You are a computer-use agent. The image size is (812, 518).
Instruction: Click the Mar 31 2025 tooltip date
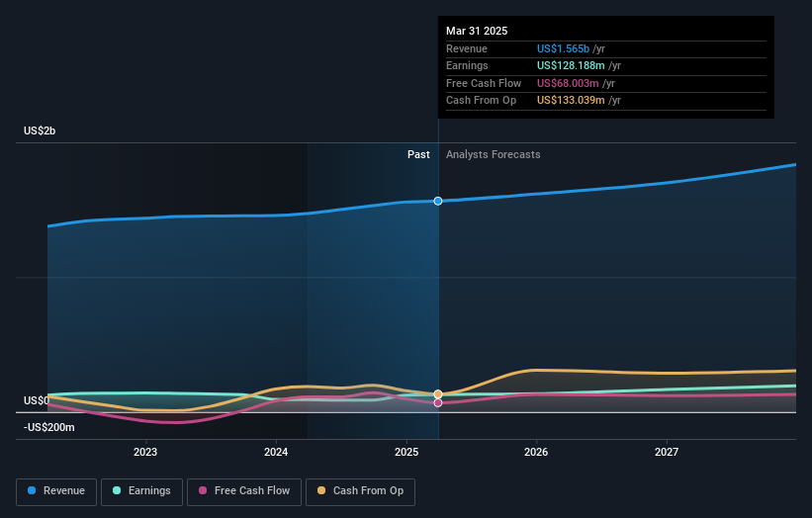477,31
